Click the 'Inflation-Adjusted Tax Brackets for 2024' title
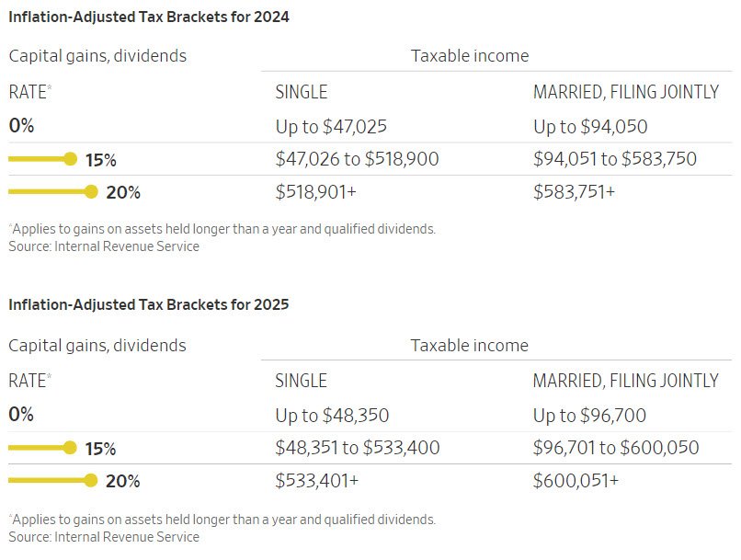 (x=149, y=17)
